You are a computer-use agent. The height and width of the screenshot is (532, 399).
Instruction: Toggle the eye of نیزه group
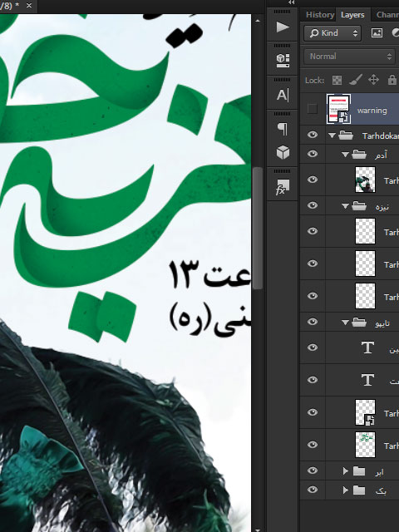[313, 205]
